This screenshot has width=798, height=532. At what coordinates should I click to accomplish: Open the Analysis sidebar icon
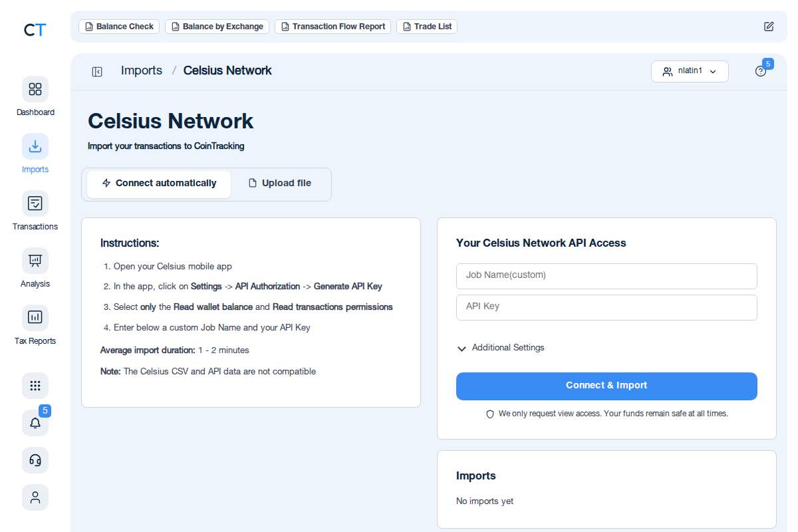(35, 261)
